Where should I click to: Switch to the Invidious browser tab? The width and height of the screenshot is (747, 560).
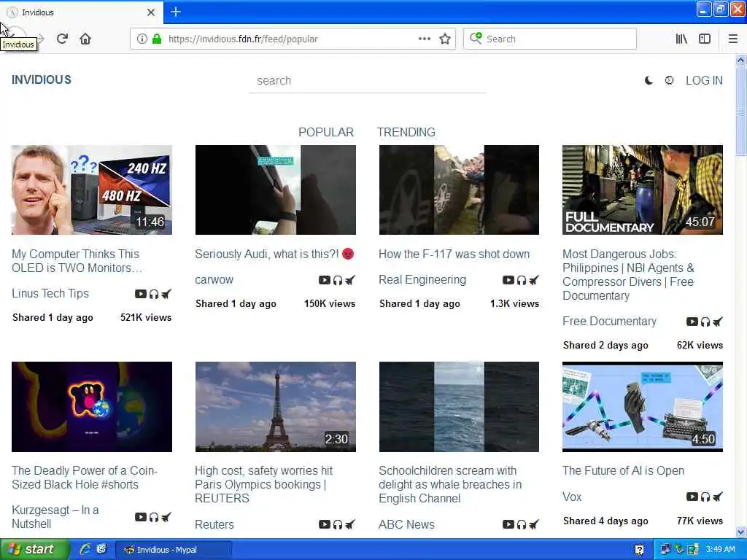click(82, 12)
